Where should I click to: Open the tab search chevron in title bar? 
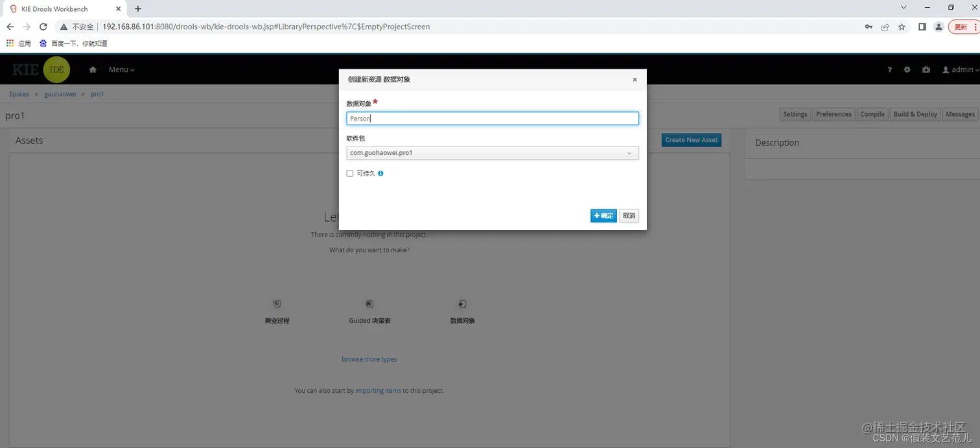click(904, 7)
